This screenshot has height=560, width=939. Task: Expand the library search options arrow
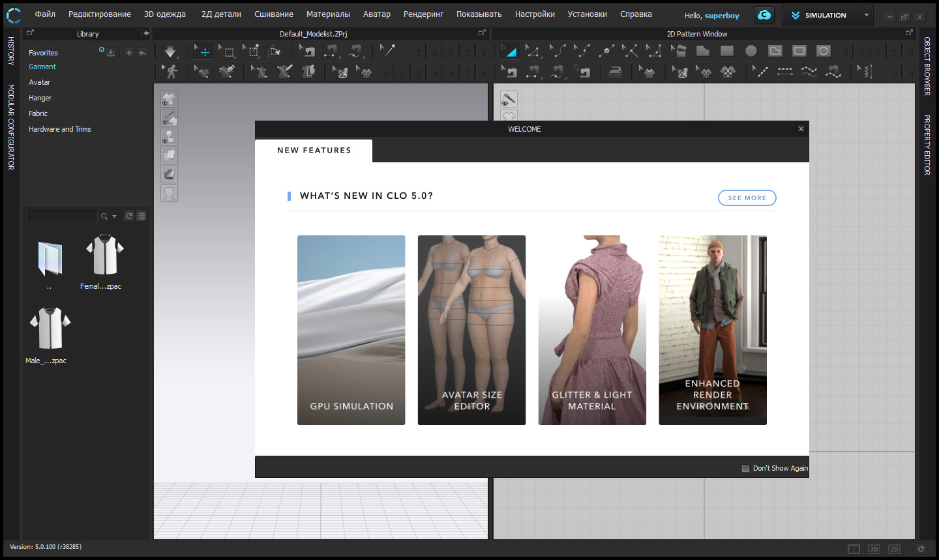pos(115,216)
